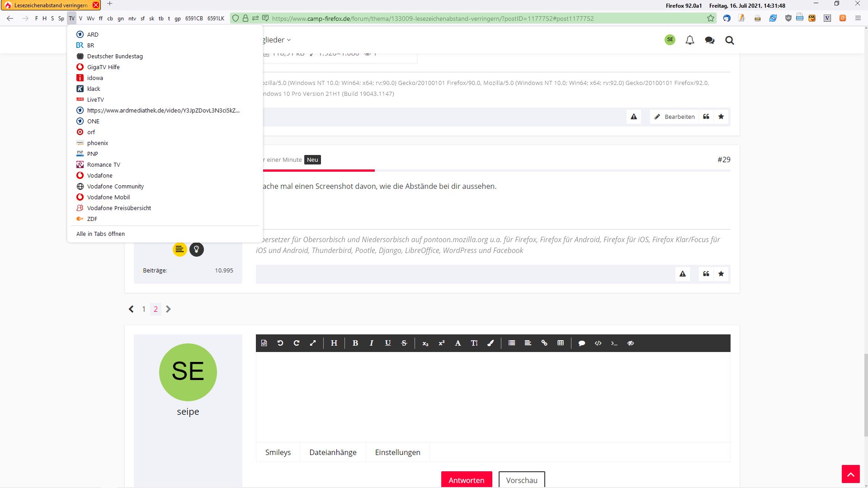Expand the heading format dropdown
This screenshot has width=868, height=488.
(334, 343)
